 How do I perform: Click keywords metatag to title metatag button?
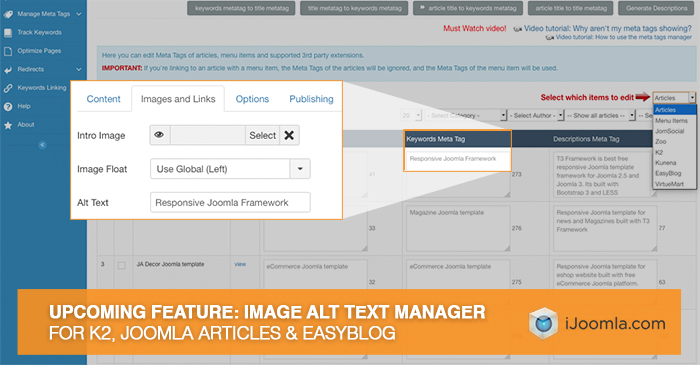click(x=242, y=8)
